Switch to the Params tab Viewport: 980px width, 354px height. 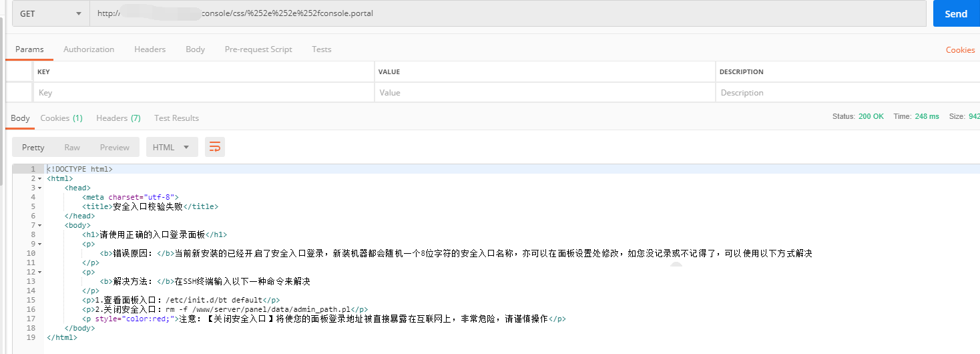tap(29, 49)
